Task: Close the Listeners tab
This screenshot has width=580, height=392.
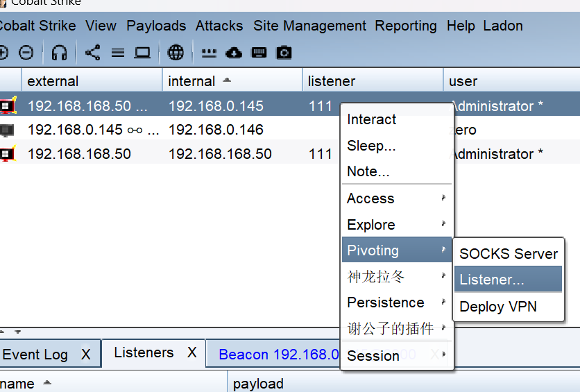Action: [192, 352]
